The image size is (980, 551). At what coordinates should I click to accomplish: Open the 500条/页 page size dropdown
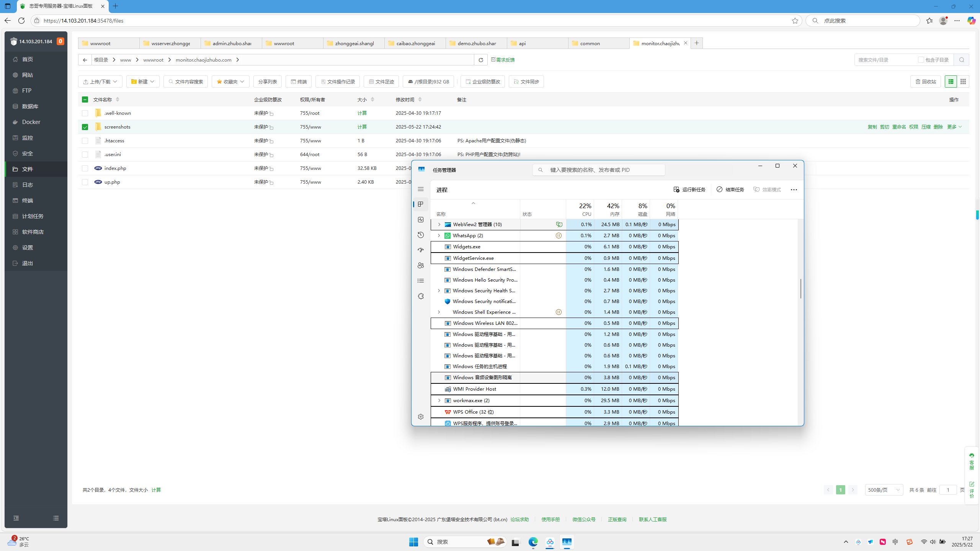pyautogui.click(x=884, y=490)
